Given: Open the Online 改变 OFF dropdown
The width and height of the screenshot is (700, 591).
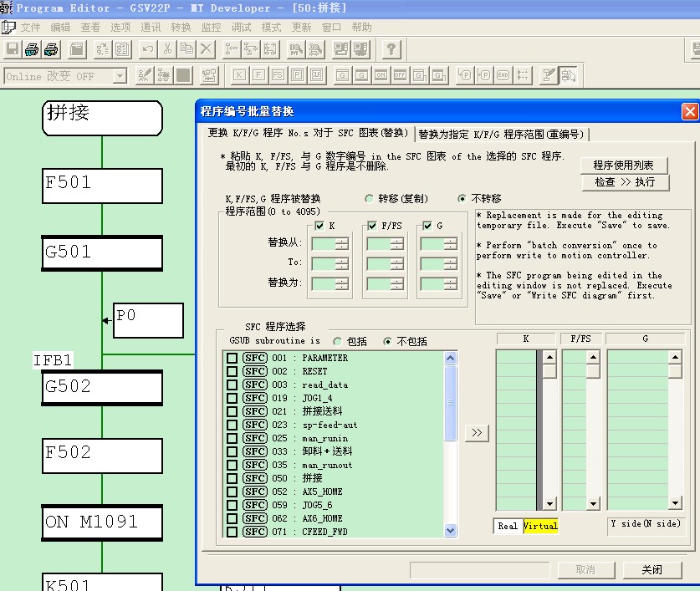Looking at the screenshot, I should point(120,76).
